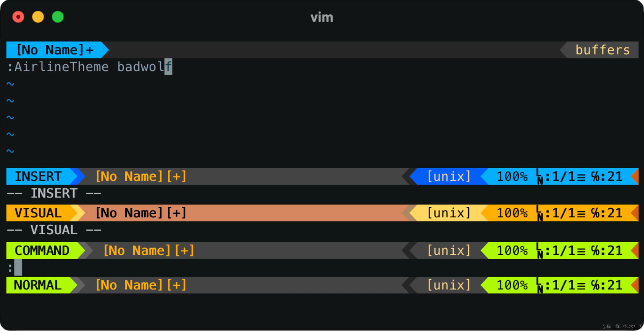This screenshot has height=331, width=644.
Task: Click the [unix] fileformat in INSERT statusline
Action: point(449,177)
